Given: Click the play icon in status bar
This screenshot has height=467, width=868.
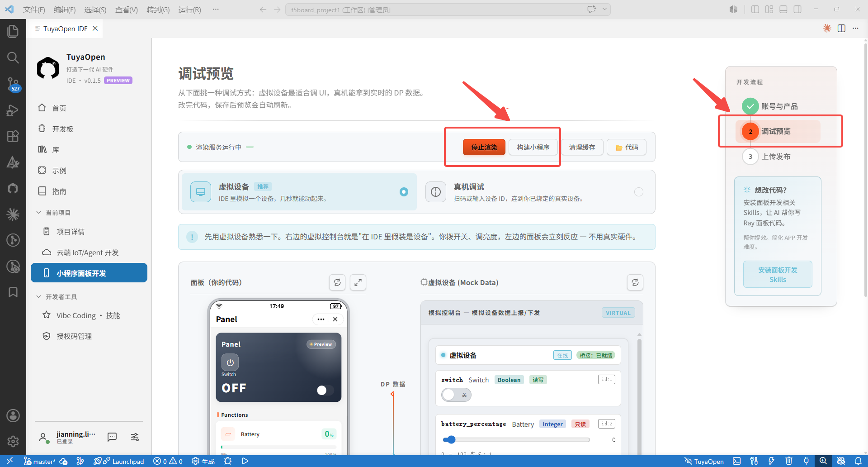Looking at the screenshot, I should point(245,461).
